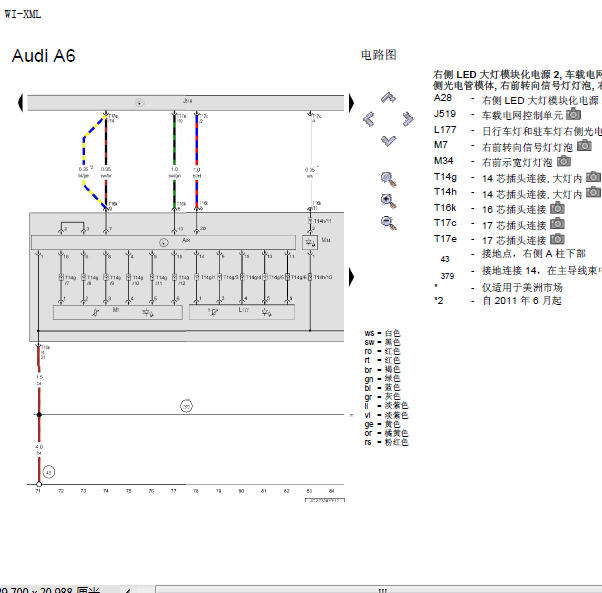Open the camera photo for T14h
This screenshot has width=602, height=593.
tap(593, 192)
